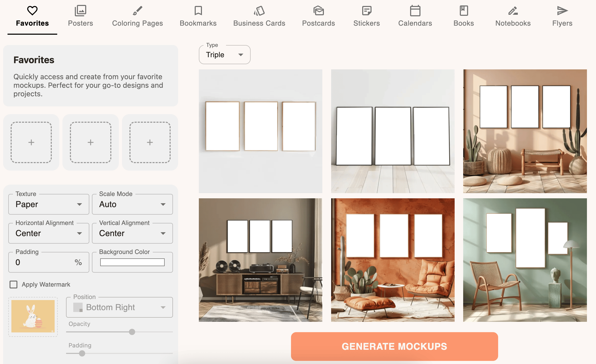The height and width of the screenshot is (364, 596).
Task: Select the plain wall wooden frames mockup
Action: pyautogui.click(x=260, y=131)
